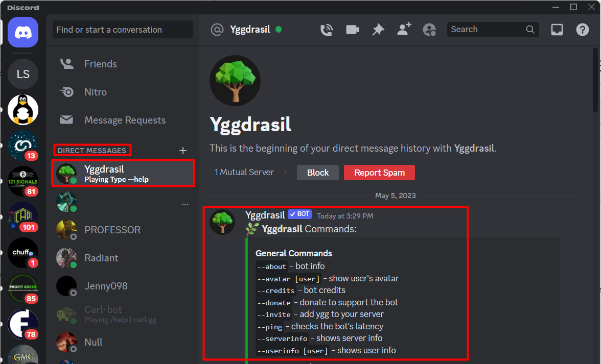Viewport: 601px width, 364px height.
Task: Start a video call icon
Action: (x=352, y=30)
